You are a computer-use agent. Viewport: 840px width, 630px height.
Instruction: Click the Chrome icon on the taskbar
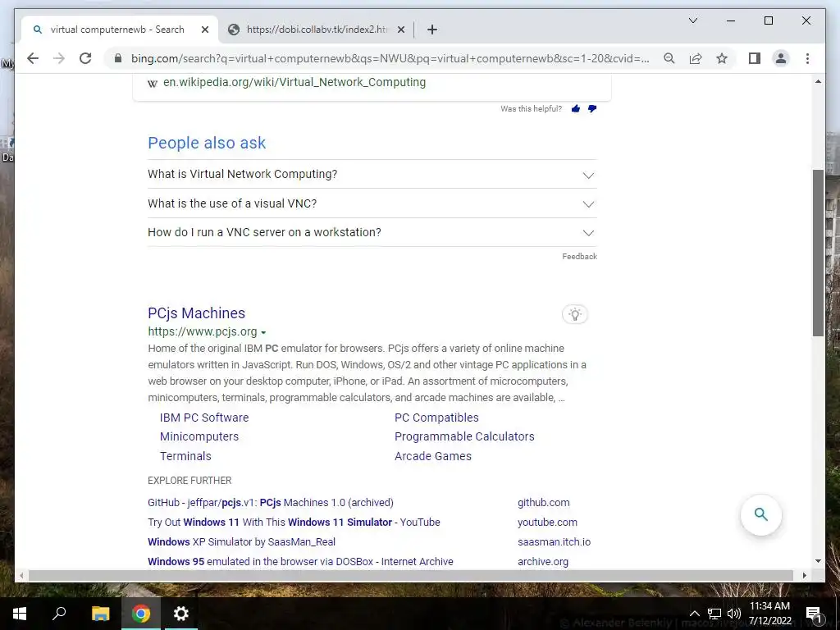click(141, 614)
